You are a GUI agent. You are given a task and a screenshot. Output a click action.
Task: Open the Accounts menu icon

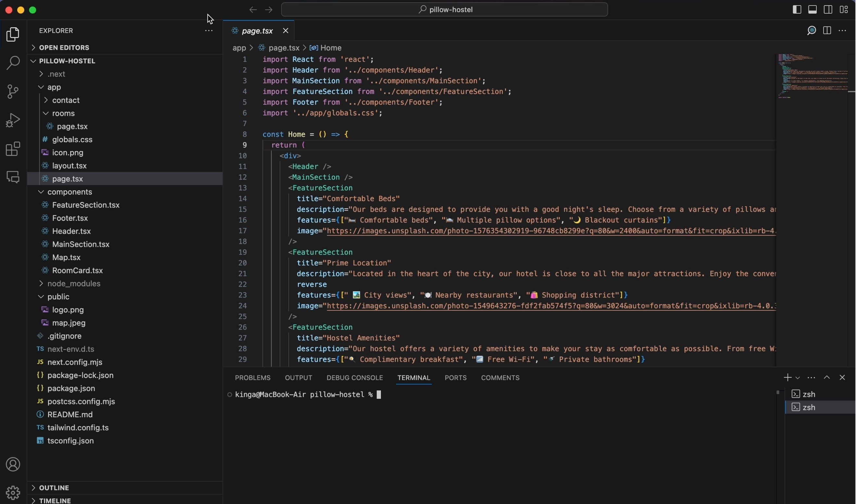click(13, 464)
